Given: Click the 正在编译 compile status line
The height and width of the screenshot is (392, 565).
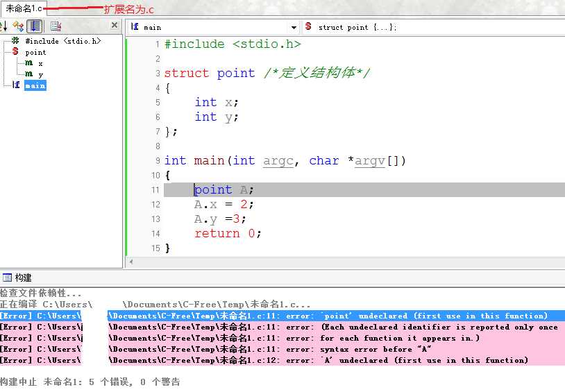Looking at the screenshot, I should pyautogui.click(x=155, y=305).
